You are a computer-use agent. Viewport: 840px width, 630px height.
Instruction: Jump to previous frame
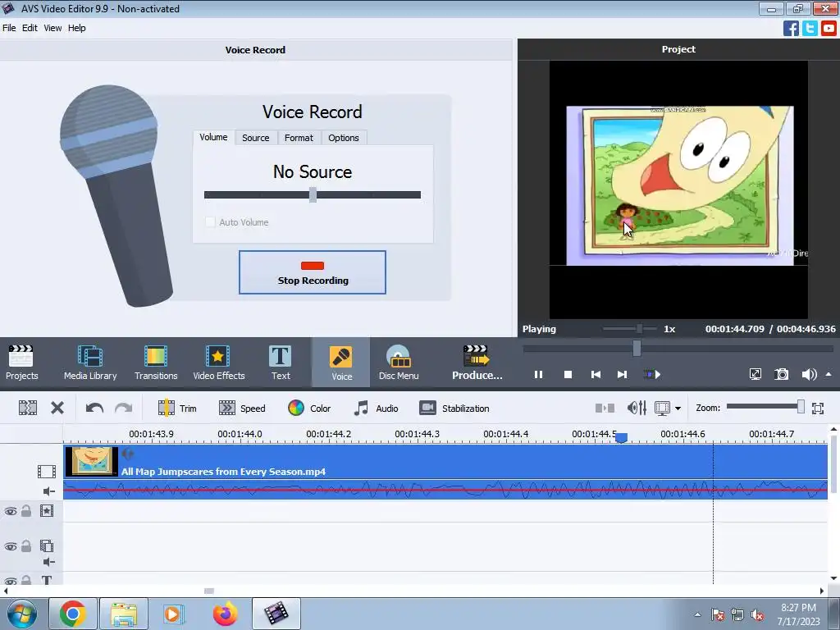coord(596,374)
